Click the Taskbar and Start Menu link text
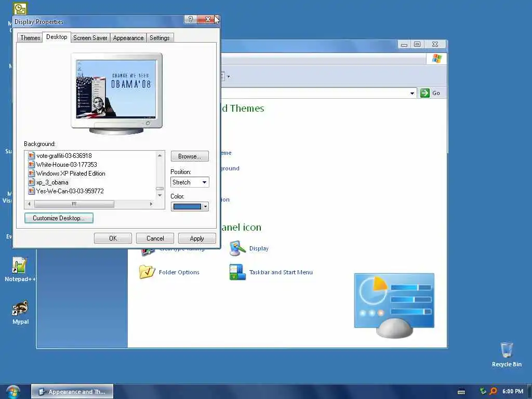Screen dimensions: 532x399 tap(281, 272)
